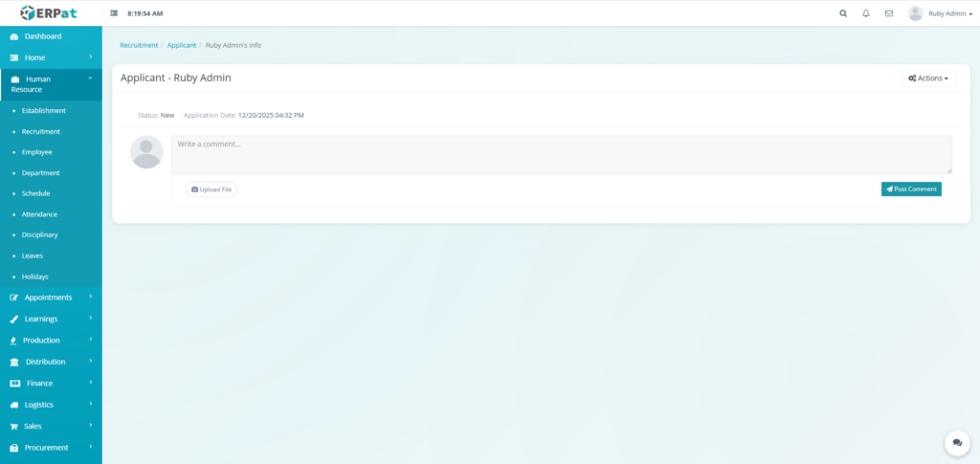The height and width of the screenshot is (464, 980).
Task: Go to Applicant breadcrumb link
Action: [x=182, y=45]
